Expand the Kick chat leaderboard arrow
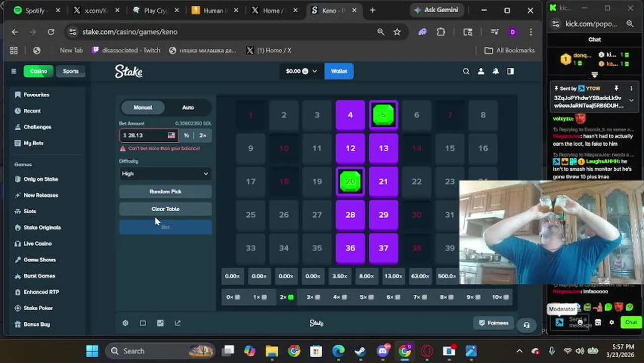 pos(595,75)
